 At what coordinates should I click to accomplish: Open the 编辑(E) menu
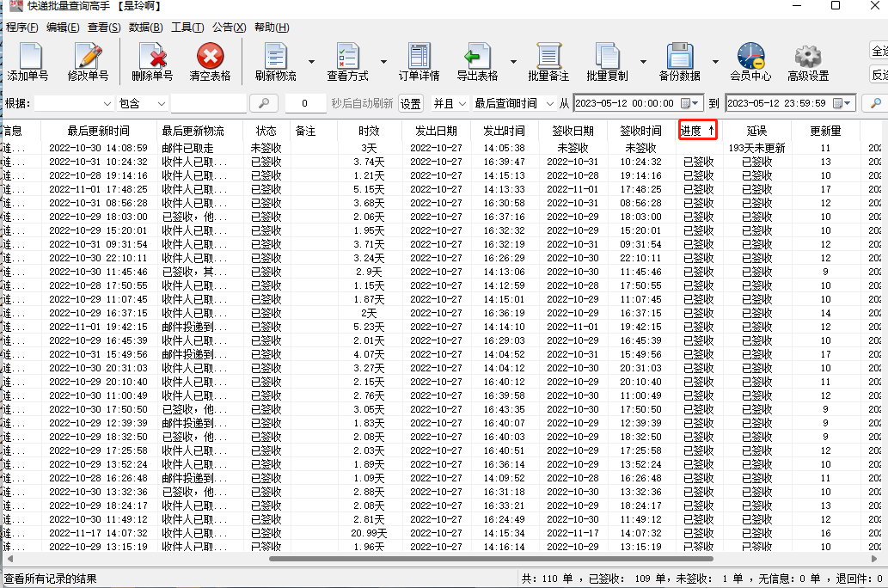[63, 28]
